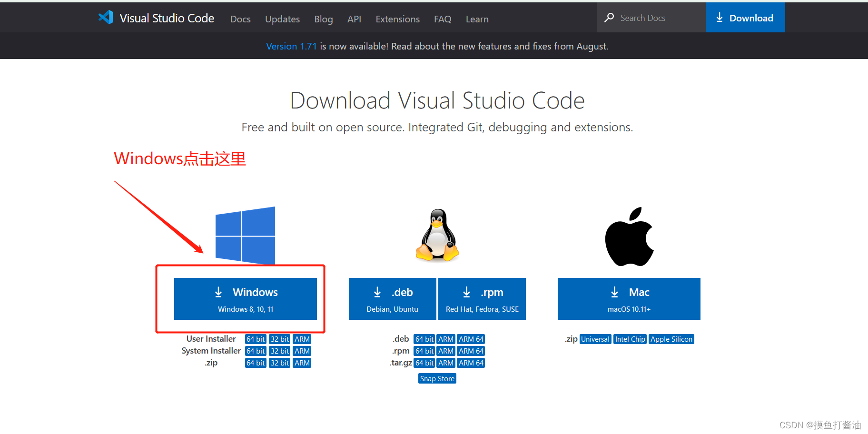Select .tar.gz ARM 64
This screenshot has height=434, width=868.
pyautogui.click(x=471, y=363)
